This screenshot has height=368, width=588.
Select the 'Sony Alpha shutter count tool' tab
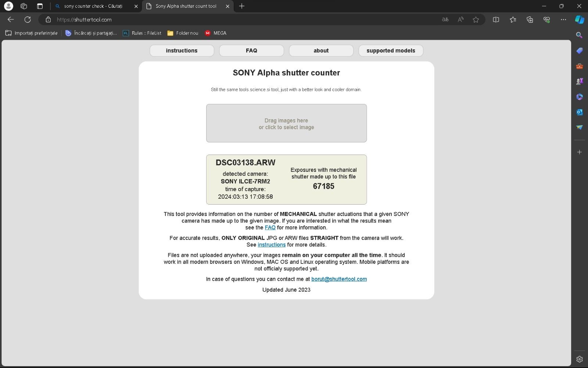click(x=186, y=6)
